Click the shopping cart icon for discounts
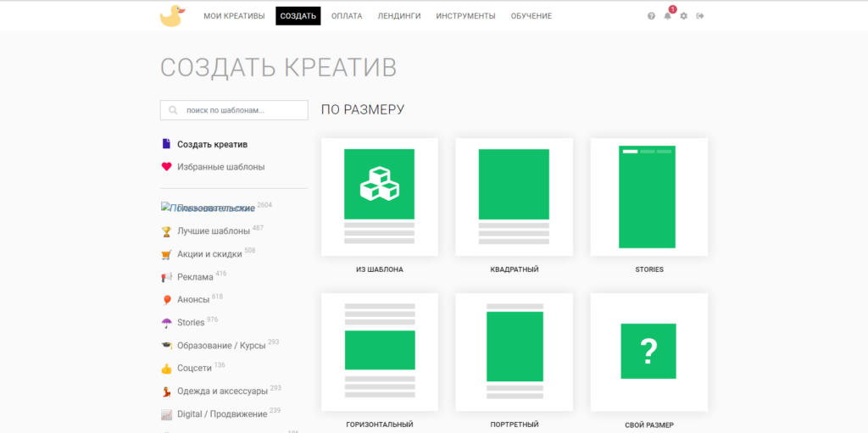 166,254
